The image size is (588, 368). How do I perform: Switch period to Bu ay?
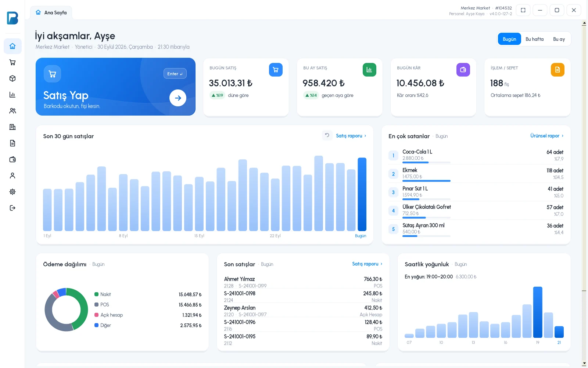point(559,39)
